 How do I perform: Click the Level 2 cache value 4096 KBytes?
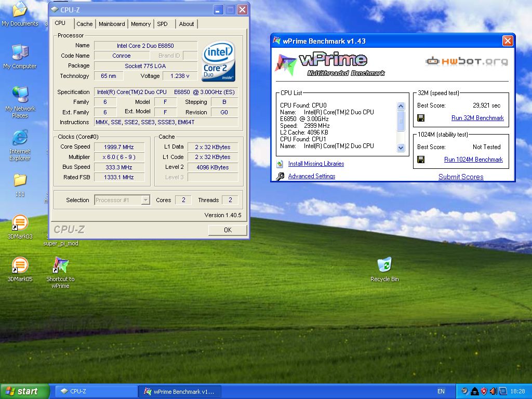click(x=212, y=167)
